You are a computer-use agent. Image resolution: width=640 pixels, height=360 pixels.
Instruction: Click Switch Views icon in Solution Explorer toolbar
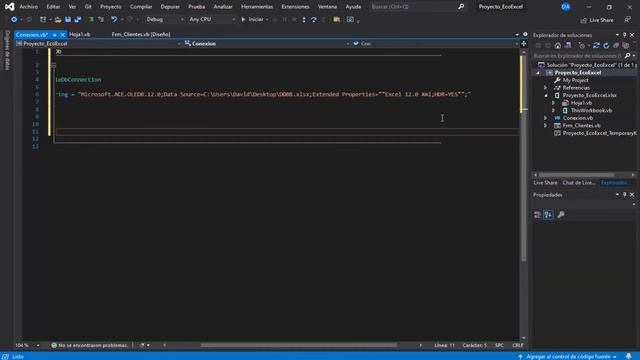click(568, 45)
